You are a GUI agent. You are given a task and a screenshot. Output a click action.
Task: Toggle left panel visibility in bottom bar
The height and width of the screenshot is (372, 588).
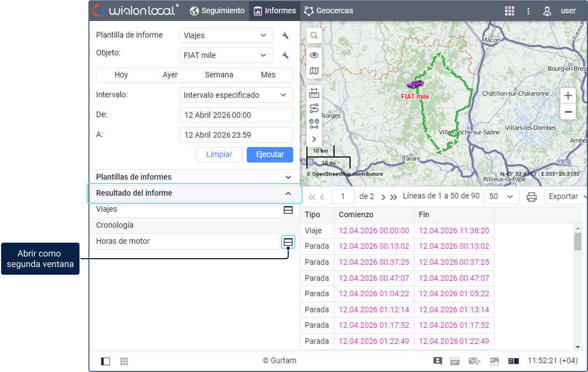click(105, 361)
